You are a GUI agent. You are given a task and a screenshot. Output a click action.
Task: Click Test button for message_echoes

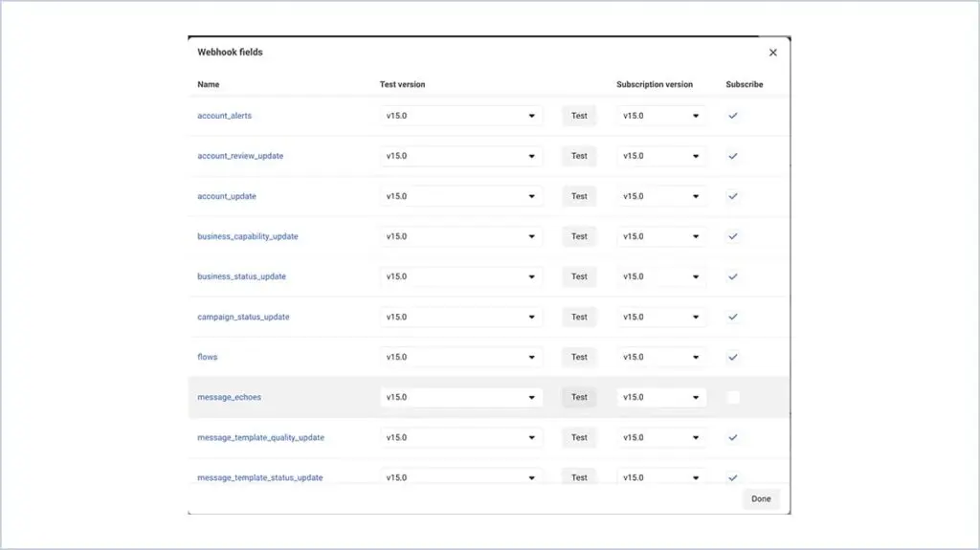(579, 397)
